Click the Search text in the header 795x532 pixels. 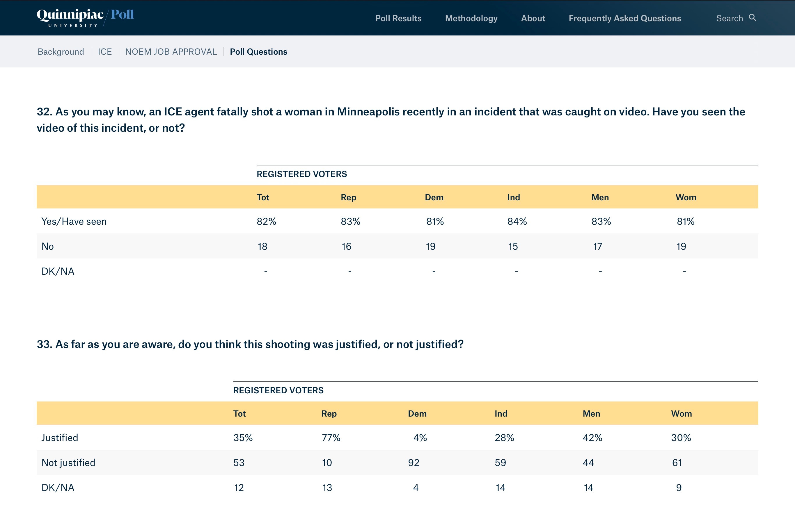click(730, 18)
